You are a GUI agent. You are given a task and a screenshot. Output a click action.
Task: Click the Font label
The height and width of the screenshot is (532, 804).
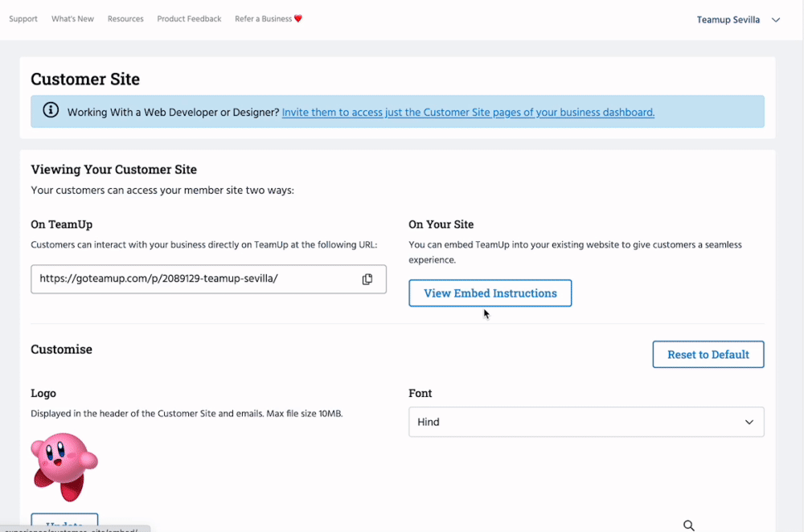[x=420, y=393]
